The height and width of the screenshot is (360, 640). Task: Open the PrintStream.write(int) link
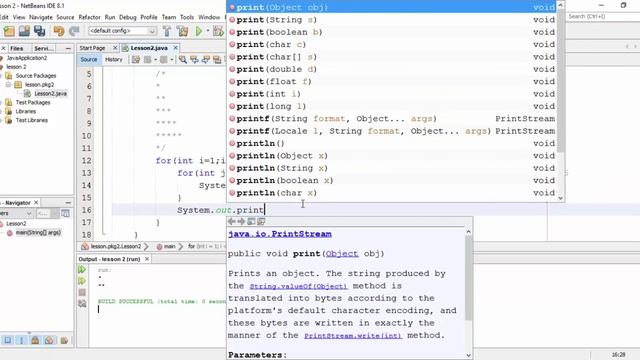tap(353, 336)
